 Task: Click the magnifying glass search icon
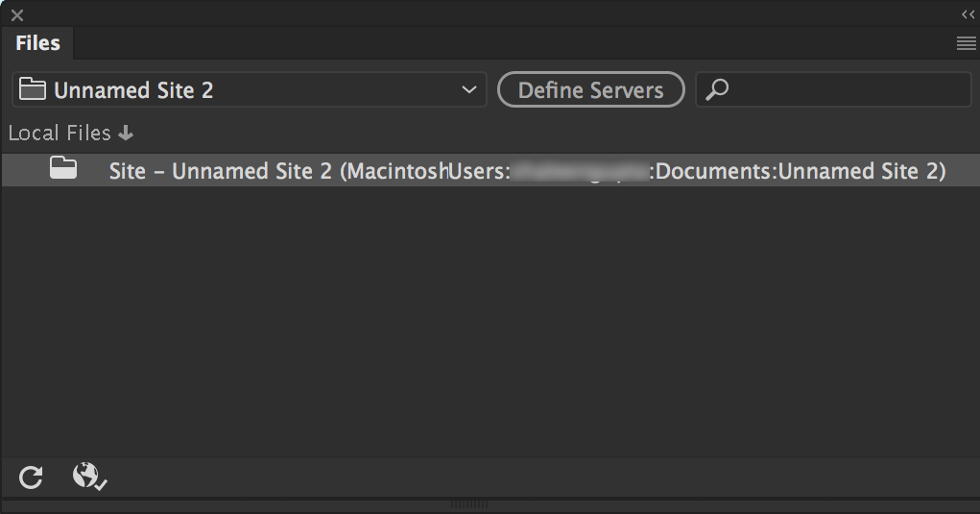(x=717, y=90)
